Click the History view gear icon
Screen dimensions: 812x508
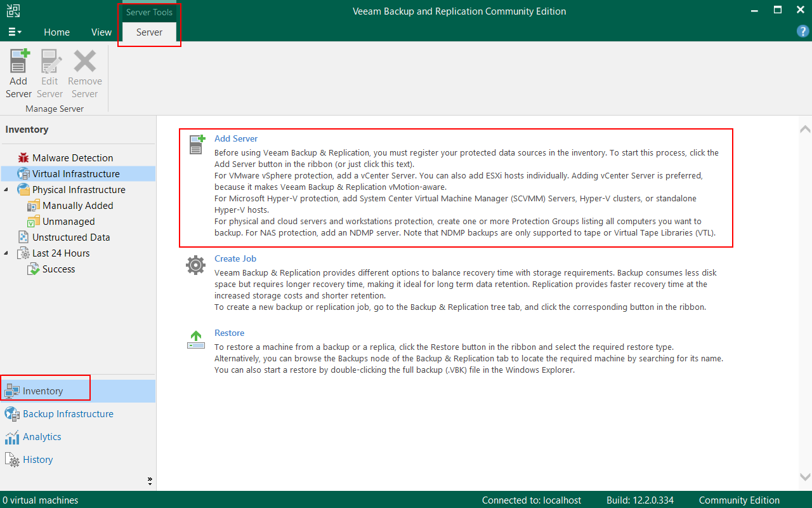tap(12, 460)
